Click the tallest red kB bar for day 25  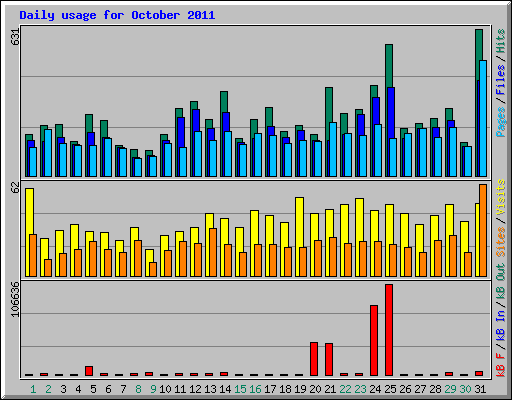[x=389, y=330]
